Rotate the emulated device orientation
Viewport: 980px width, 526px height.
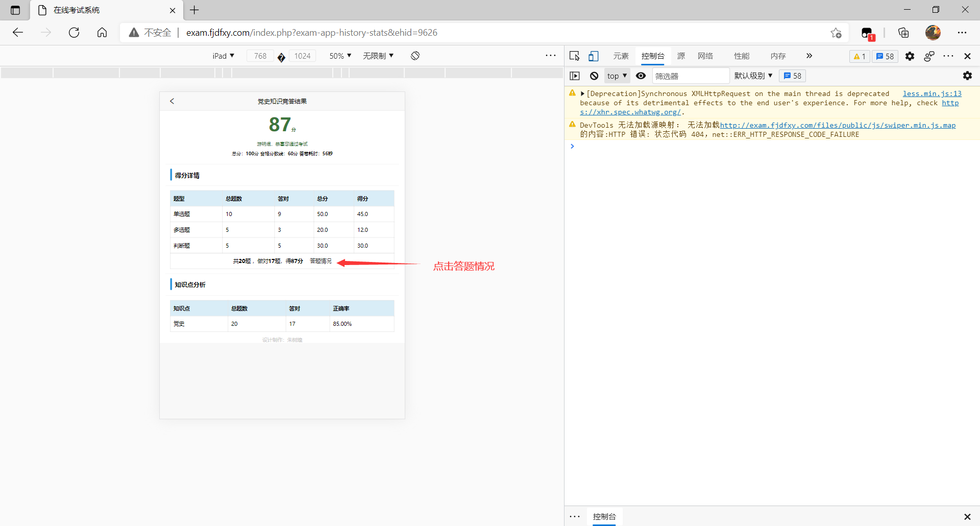415,56
